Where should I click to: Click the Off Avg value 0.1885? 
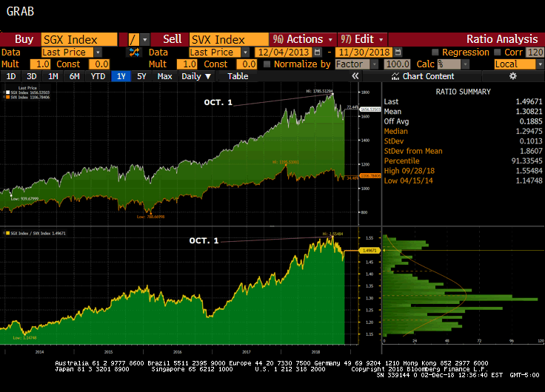(531, 121)
